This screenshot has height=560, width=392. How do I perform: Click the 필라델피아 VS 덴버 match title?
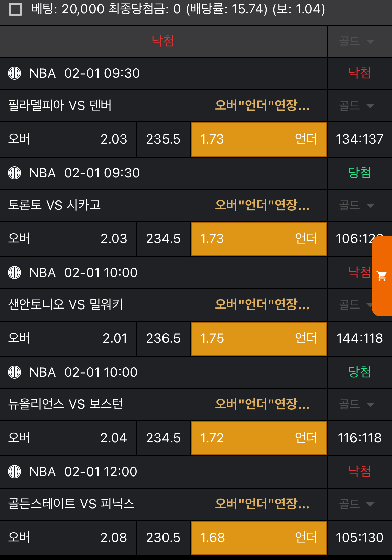pos(60,106)
